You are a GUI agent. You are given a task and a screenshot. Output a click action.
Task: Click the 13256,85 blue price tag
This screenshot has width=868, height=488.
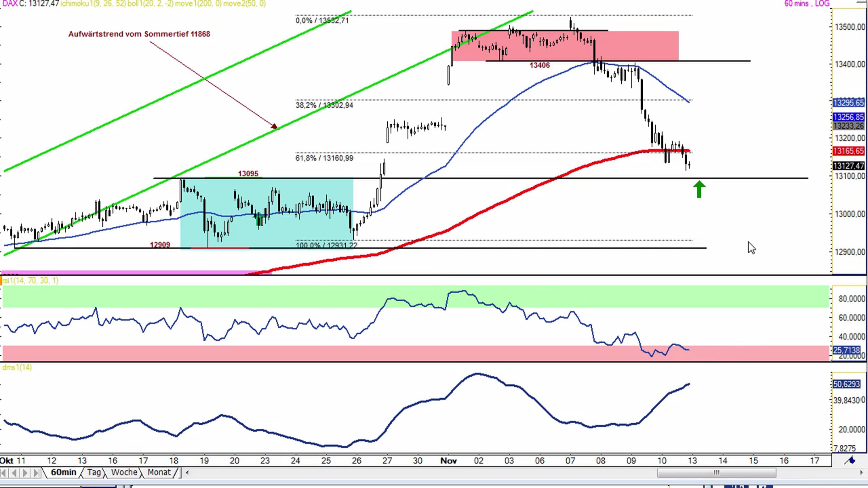point(848,117)
